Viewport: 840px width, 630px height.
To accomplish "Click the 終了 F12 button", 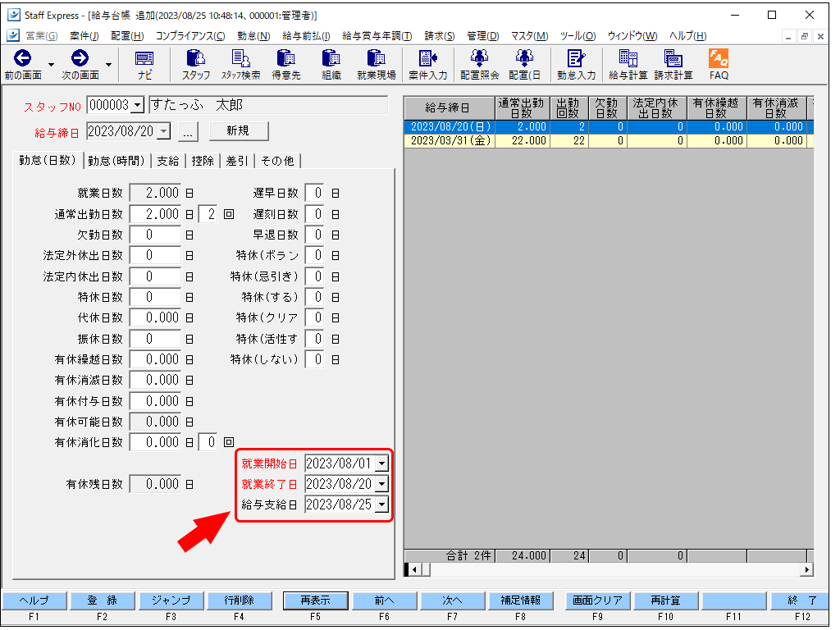I will point(800,600).
